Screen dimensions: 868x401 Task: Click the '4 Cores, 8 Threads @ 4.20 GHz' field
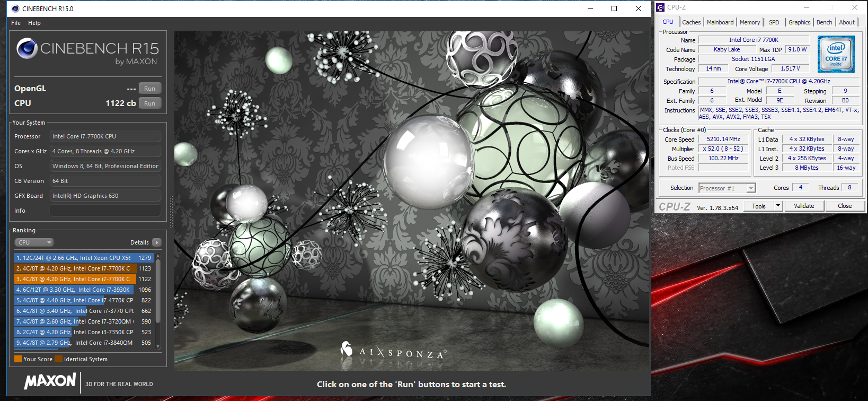pyautogui.click(x=105, y=151)
